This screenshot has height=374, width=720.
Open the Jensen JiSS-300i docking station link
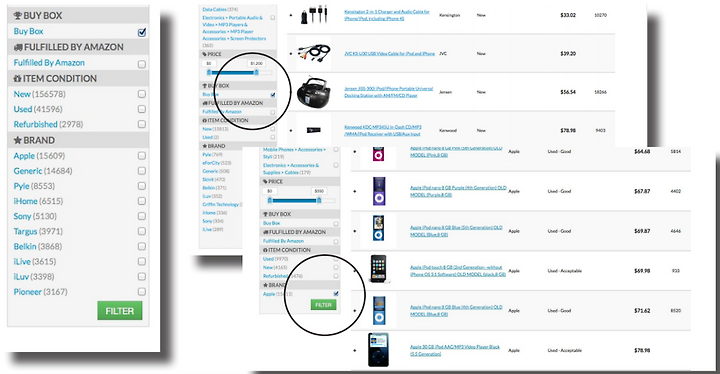[388, 92]
